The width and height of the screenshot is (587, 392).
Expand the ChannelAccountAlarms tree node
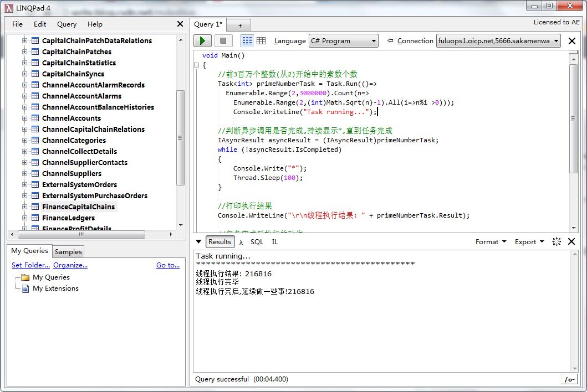25,96
